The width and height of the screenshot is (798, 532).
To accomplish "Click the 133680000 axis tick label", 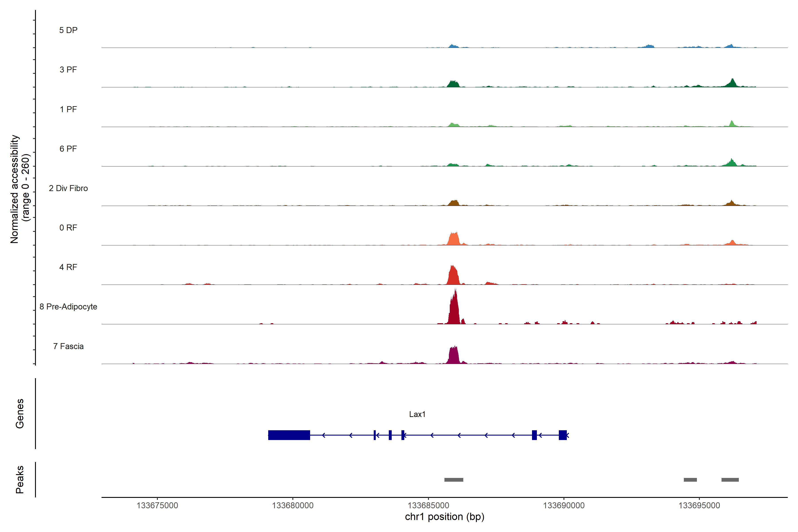I will (292, 506).
